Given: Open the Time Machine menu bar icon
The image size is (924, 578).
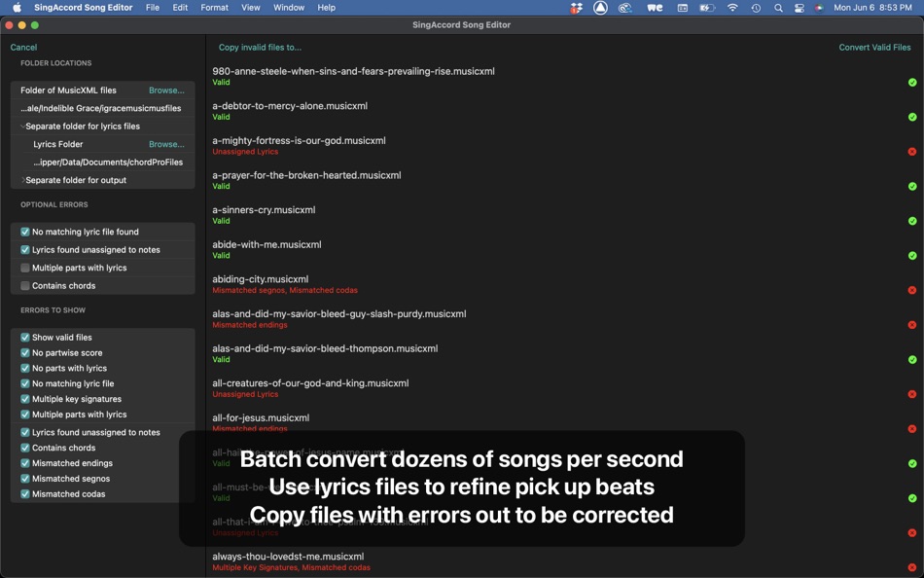Looking at the screenshot, I should (x=756, y=8).
